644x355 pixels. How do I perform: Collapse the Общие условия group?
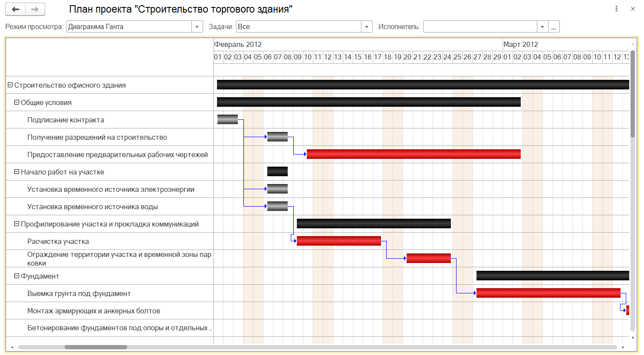click(17, 102)
